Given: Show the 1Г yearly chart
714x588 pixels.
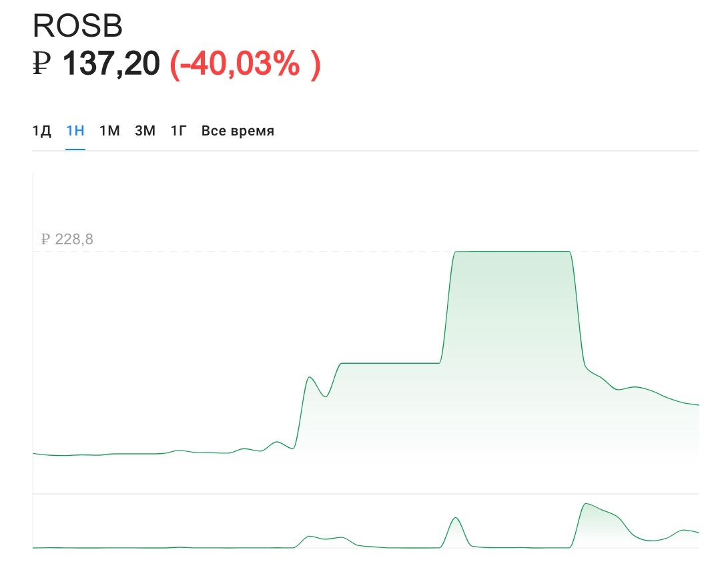Looking at the screenshot, I should point(178,131).
